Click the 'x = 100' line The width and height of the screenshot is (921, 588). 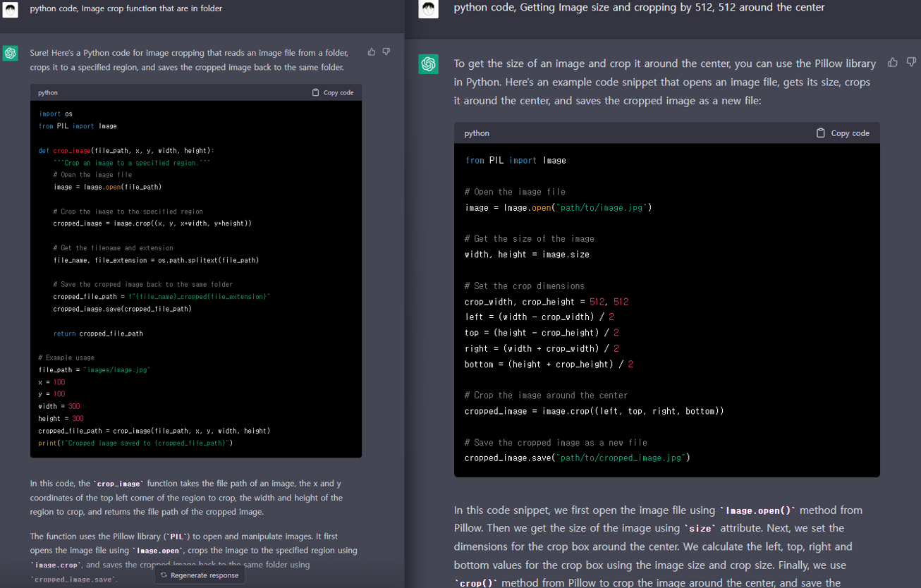click(51, 382)
